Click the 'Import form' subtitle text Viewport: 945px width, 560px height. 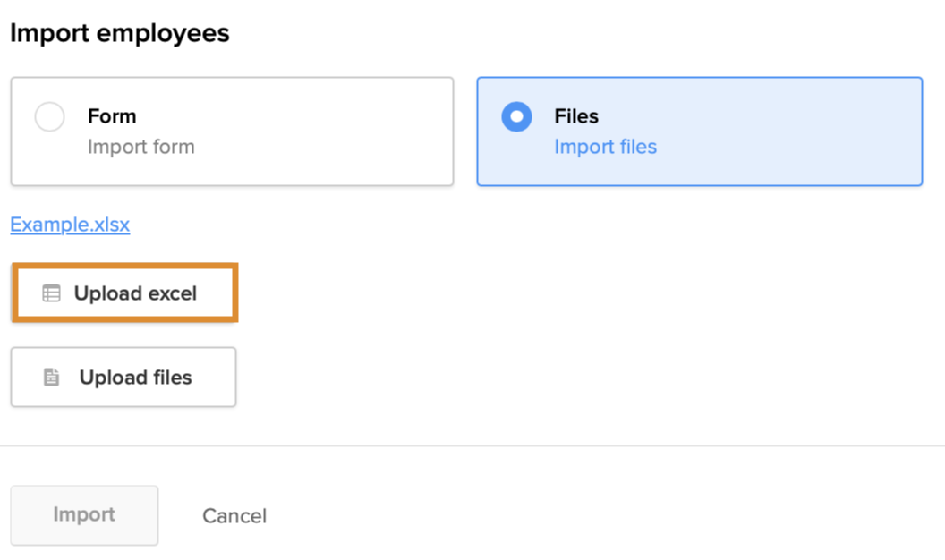(140, 147)
